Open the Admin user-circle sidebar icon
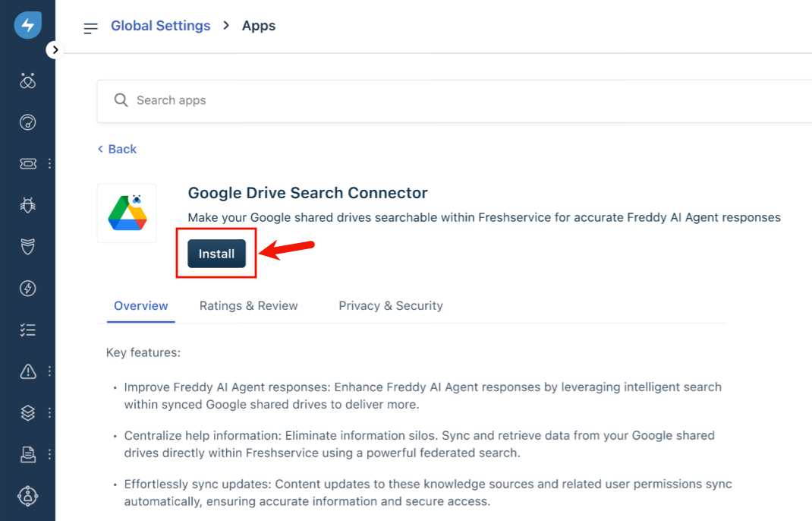This screenshot has height=521, width=812. [x=27, y=496]
